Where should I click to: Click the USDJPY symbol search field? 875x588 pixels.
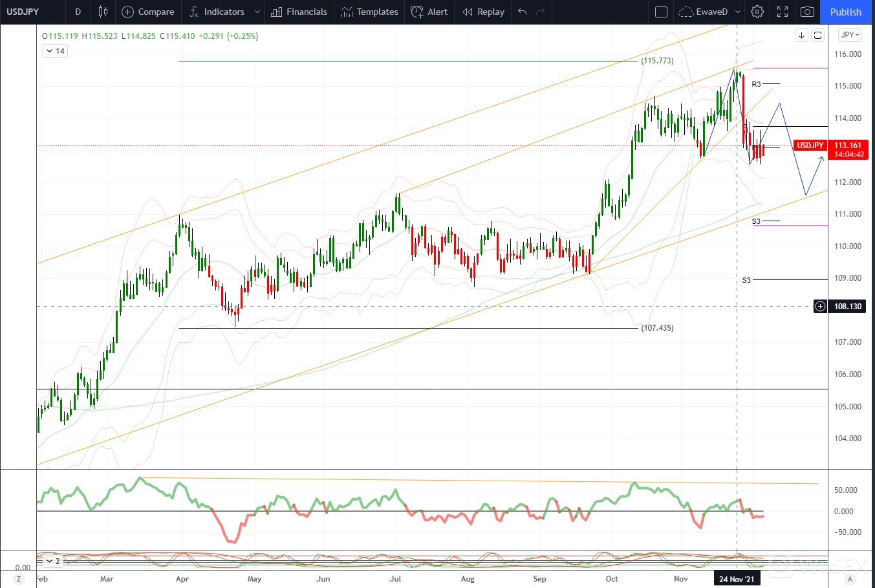[x=23, y=12]
